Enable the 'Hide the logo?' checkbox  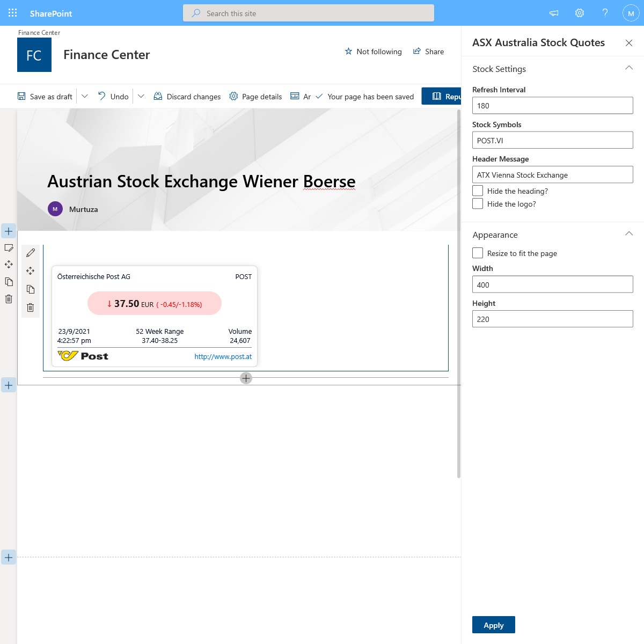[478, 203]
